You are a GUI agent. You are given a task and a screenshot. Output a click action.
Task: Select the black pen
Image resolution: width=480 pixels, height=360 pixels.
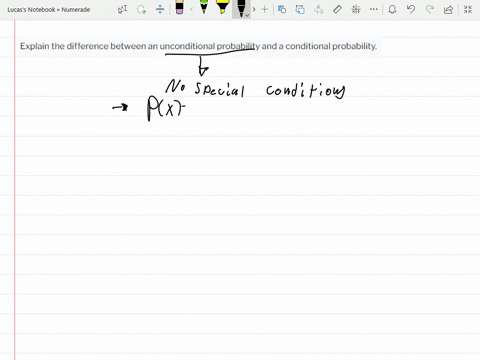point(241,7)
